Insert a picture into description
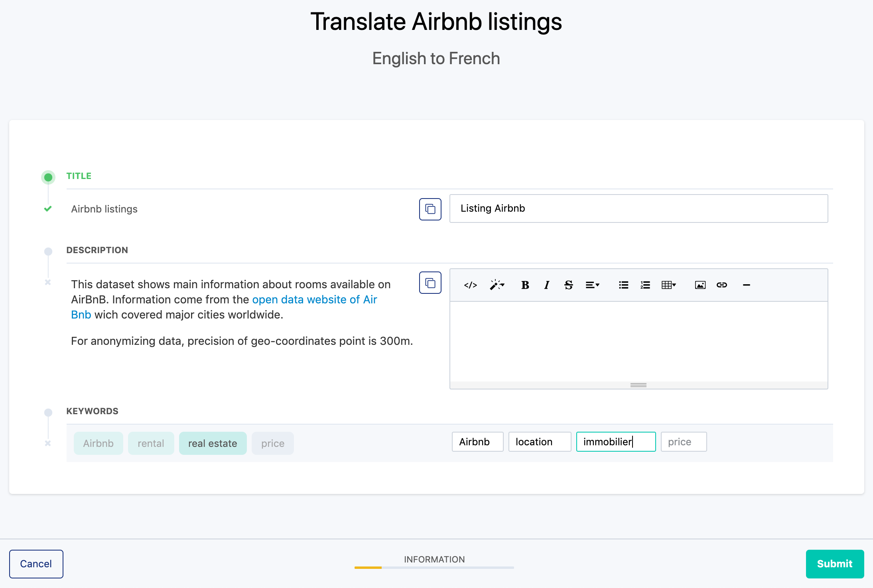The width and height of the screenshot is (873, 588). click(x=700, y=285)
